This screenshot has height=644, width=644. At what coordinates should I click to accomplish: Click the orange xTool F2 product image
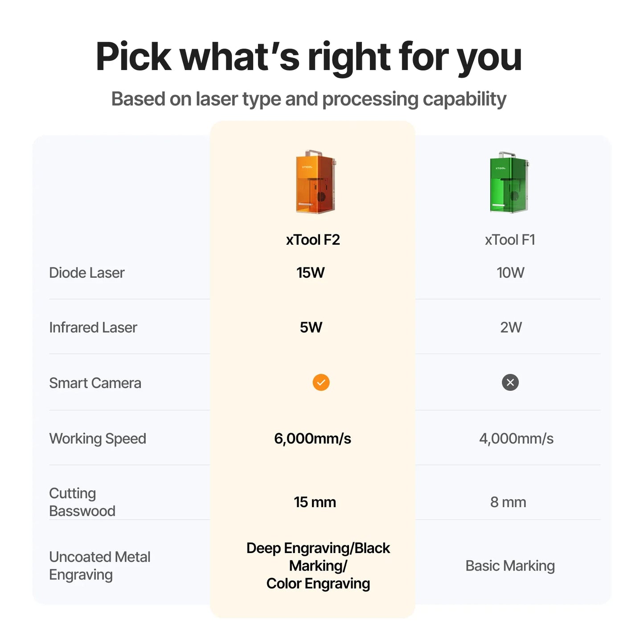(x=316, y=182)
